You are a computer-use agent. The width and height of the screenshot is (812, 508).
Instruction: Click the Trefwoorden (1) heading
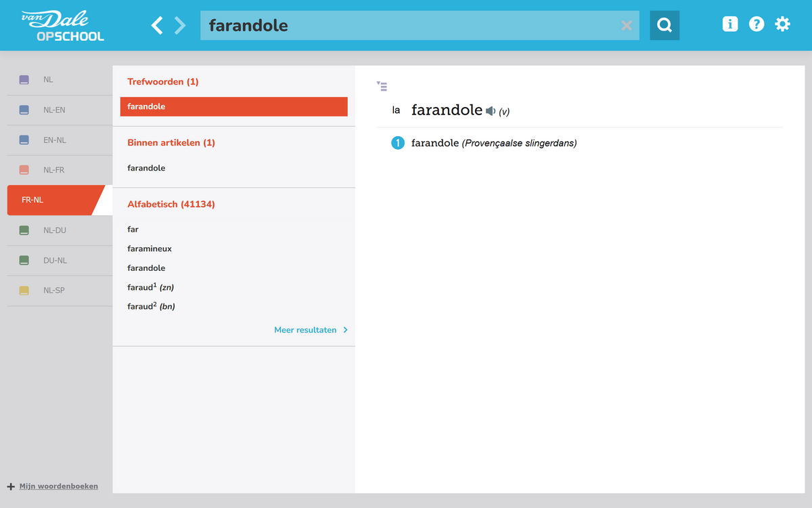coord(163,81)
